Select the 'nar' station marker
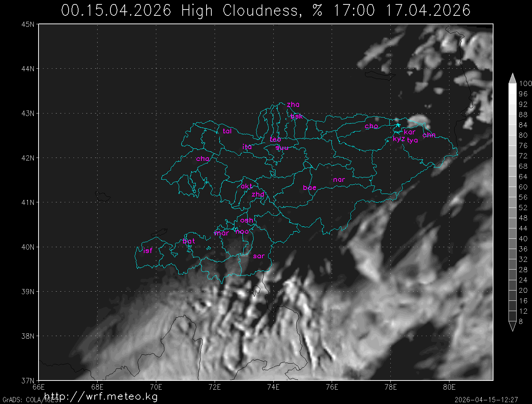 coord(339,180)
